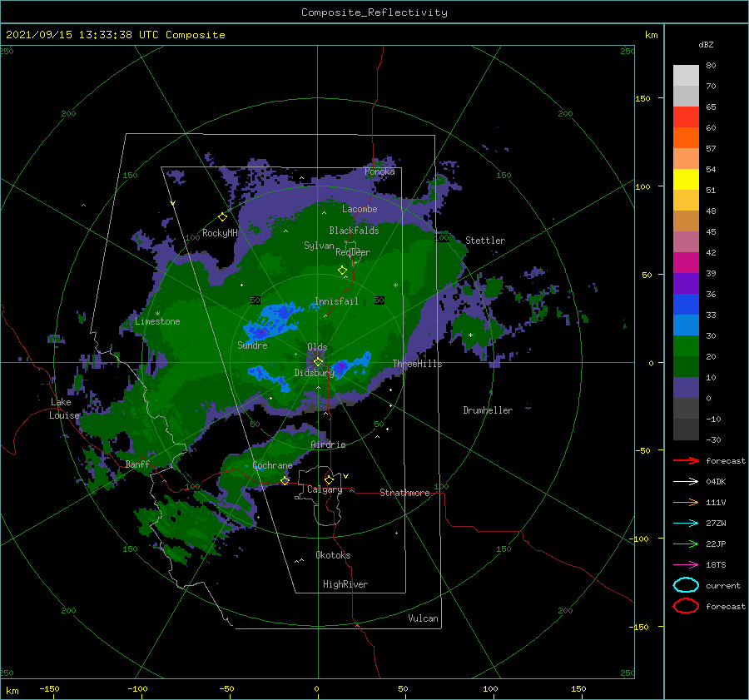This screenshot has height=700, width=749.
Task: Pick the bright green 30-20 dBZ swatch
Action: coord(686,346)
